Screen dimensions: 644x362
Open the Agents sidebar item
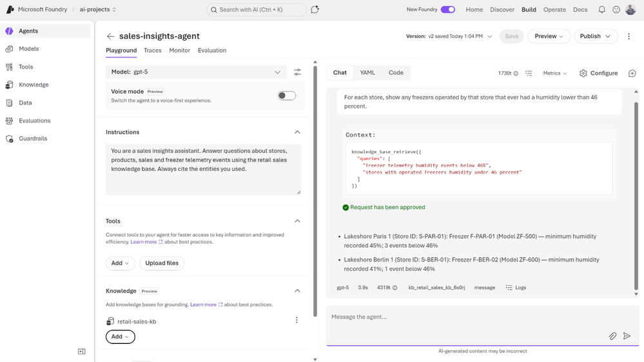(x=45, y=31)
